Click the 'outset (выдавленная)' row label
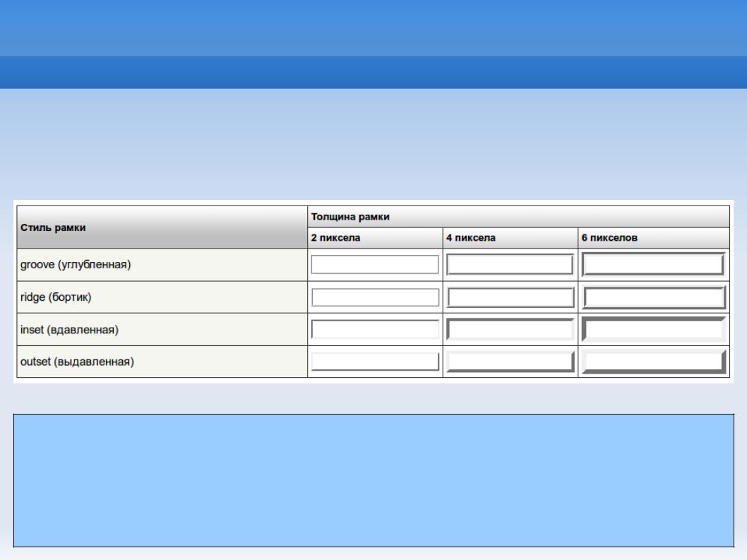 click(162, 362)
